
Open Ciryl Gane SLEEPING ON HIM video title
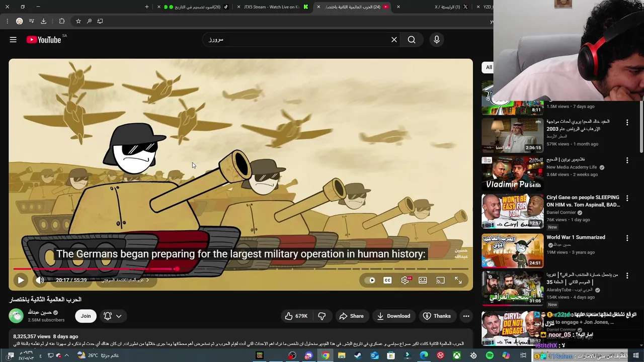coord(583,201)
